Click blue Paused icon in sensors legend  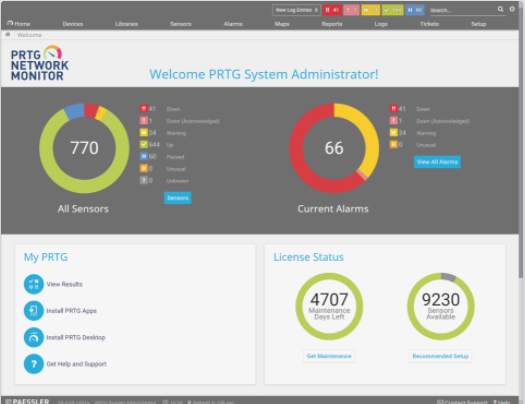144,156
